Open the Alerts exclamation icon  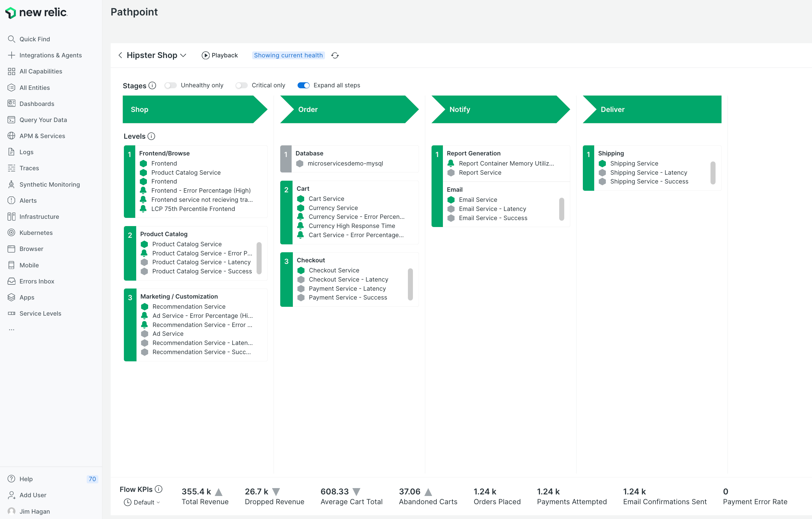[x=11, y=200]
